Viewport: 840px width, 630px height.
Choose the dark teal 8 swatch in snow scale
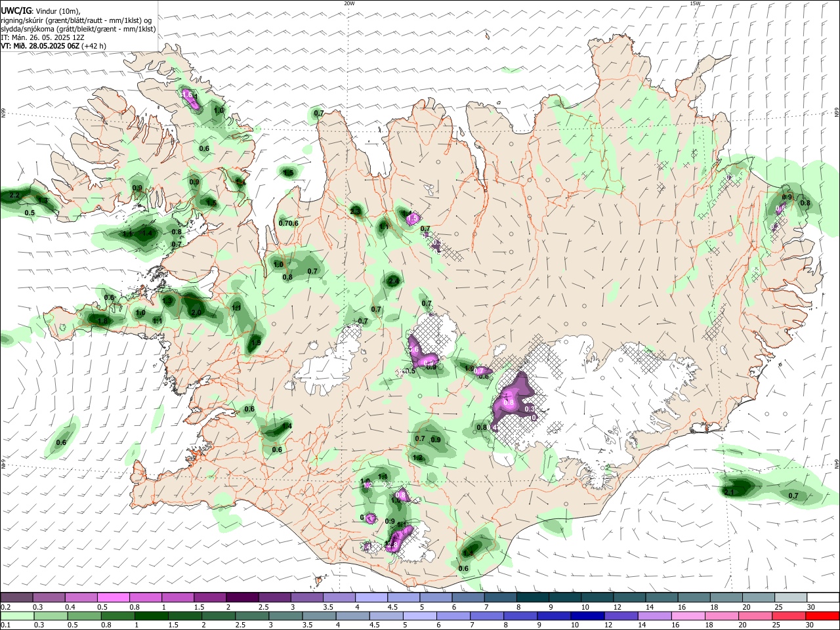tap(532, 597)
